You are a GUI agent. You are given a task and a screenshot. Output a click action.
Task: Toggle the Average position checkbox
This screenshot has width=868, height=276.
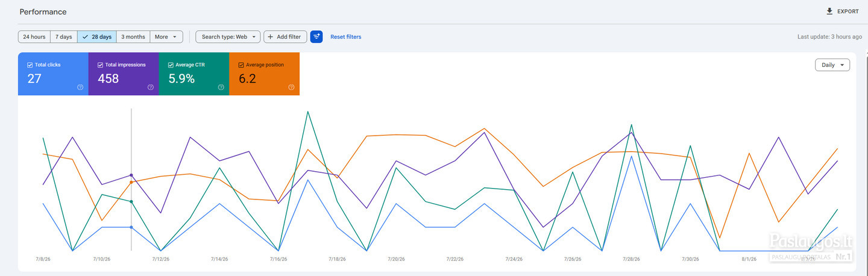pos(241,64)
